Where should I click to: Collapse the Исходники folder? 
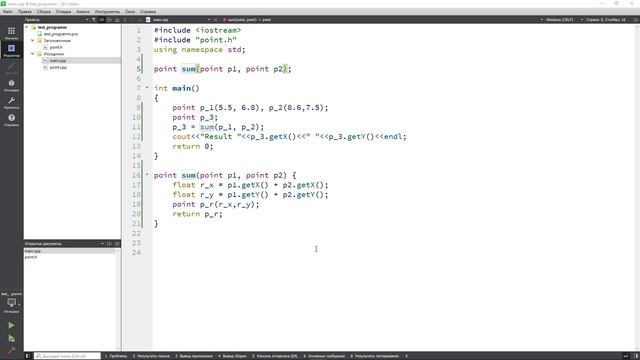pyautogui.click(x=33, y=54)
